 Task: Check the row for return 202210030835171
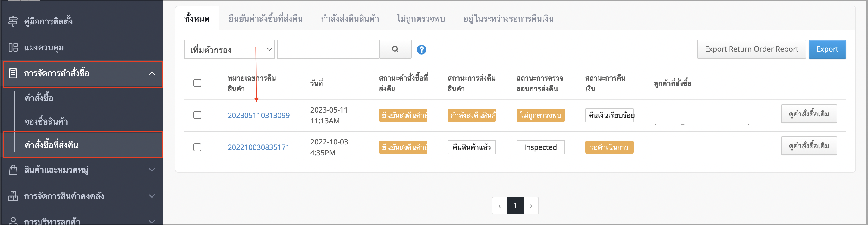(197, 147)
